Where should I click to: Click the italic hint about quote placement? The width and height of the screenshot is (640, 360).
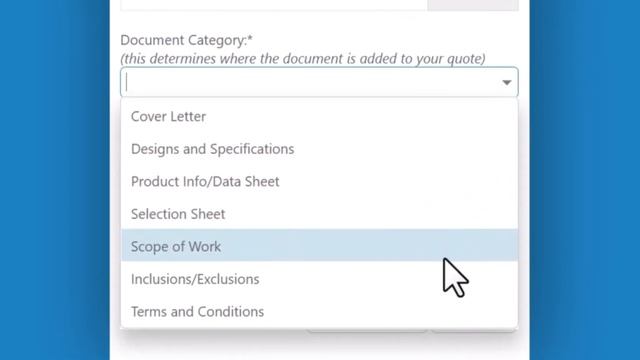pyautogui.click(x=303, y=59)
